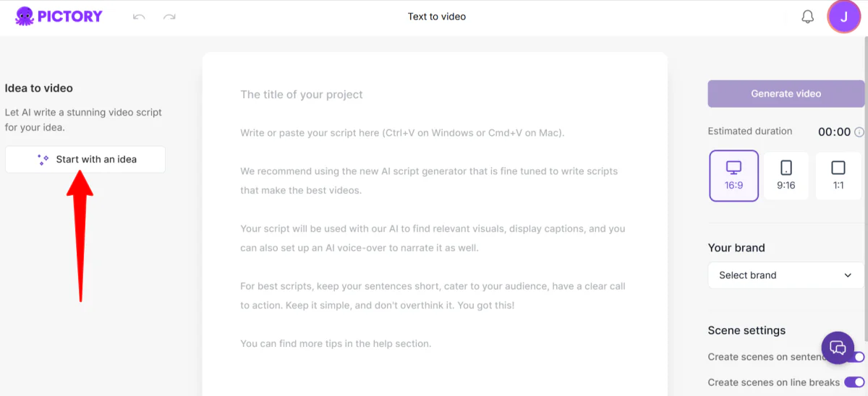
Task: Click the sparkle icon beside Start with an idea
Action: click(43, 160)
